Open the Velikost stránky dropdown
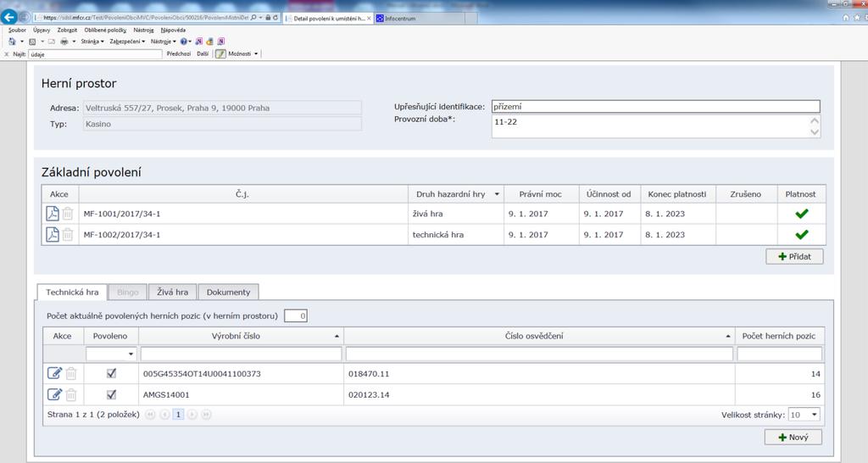The image size is (868, 463). tap(815, 415)
